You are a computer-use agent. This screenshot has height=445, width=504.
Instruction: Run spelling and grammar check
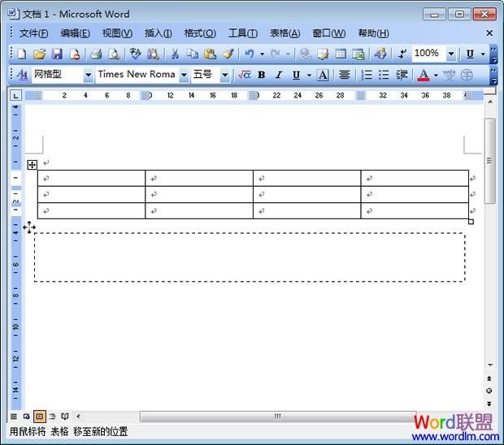135,54
